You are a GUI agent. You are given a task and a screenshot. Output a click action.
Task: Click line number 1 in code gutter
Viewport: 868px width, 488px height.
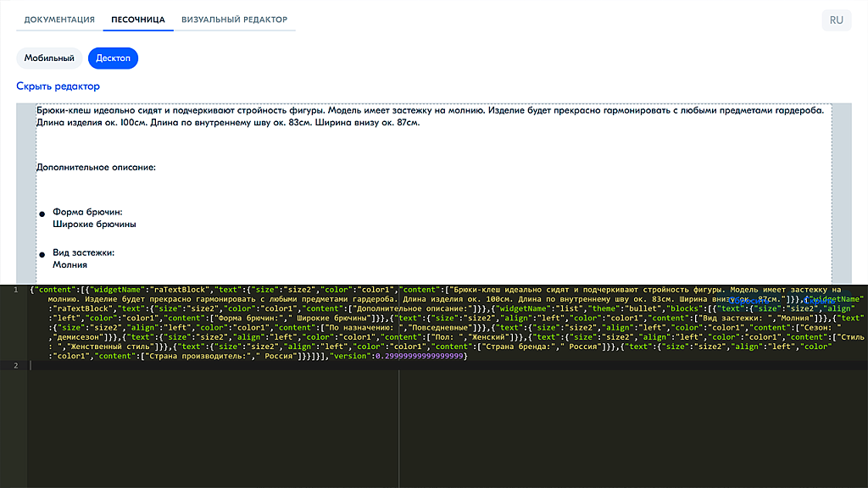click(x=15, y=291)
